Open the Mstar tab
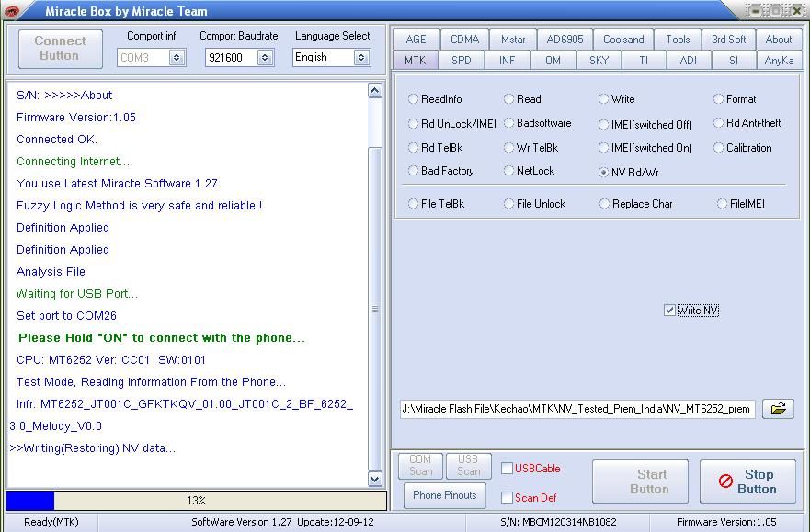The height and width of the screenshot is (532, 810). point(512,40)
